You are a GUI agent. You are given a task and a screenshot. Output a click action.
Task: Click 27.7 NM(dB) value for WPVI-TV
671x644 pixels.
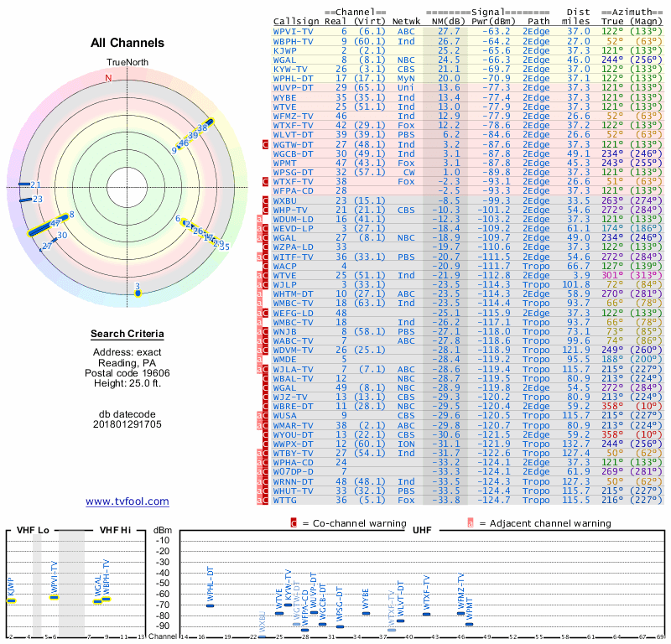[449, 32]
